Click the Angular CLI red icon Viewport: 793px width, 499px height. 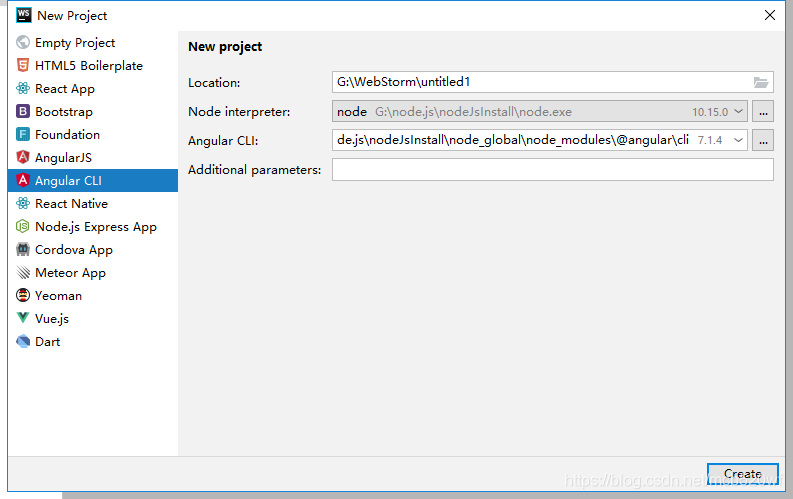(23, 180)
